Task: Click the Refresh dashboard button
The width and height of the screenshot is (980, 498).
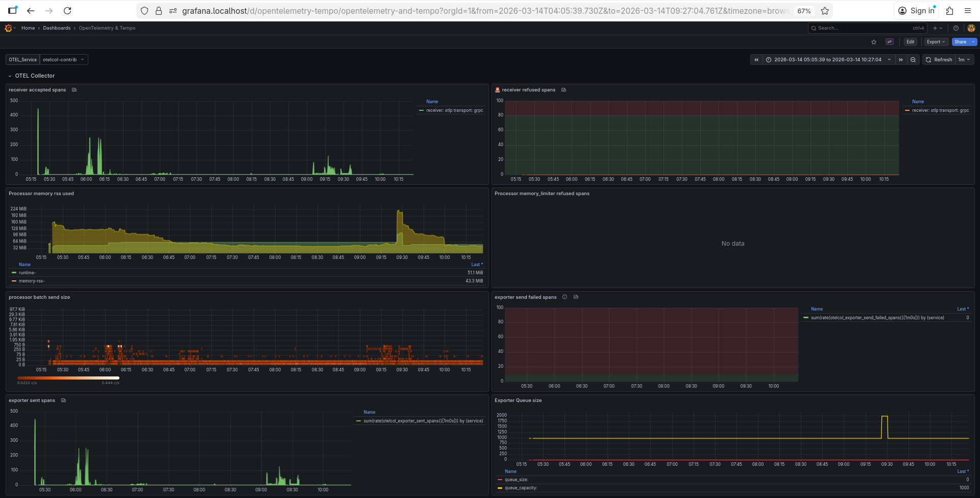Action: 939,60
